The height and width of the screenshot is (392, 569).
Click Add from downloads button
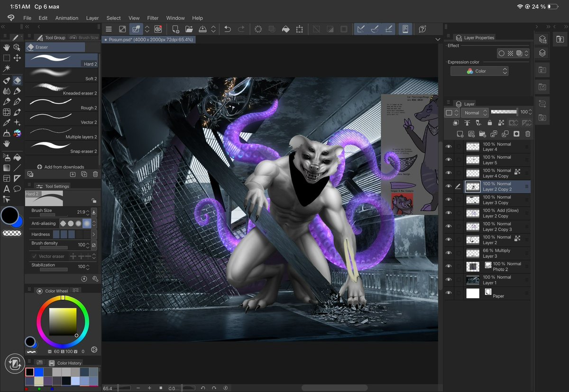pos(60,167)
